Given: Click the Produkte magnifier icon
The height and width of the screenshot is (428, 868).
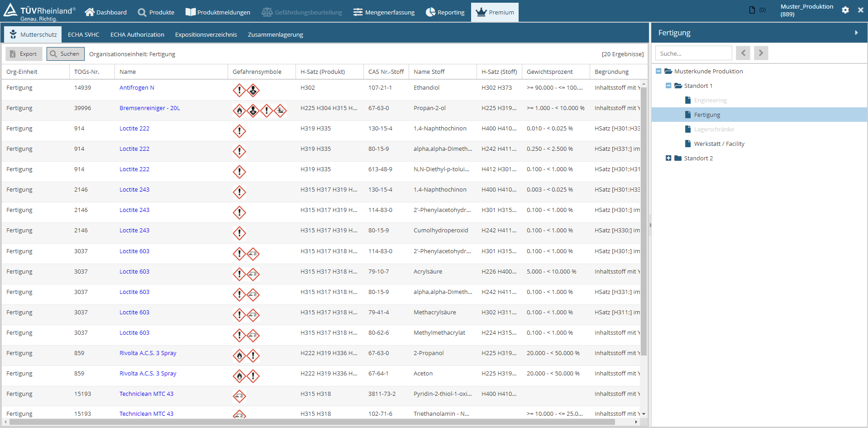Looking at the screenshot, I should (142, 12).
